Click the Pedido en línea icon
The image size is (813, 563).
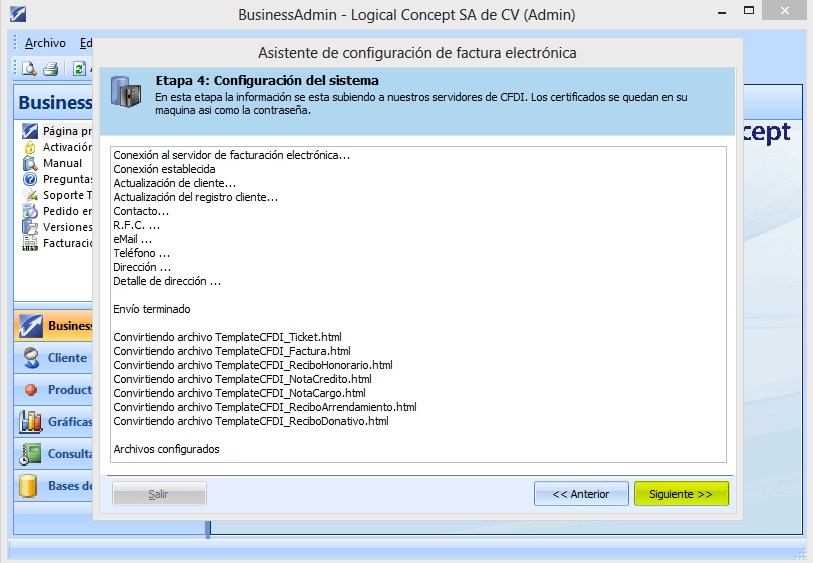tap(30, 211)
